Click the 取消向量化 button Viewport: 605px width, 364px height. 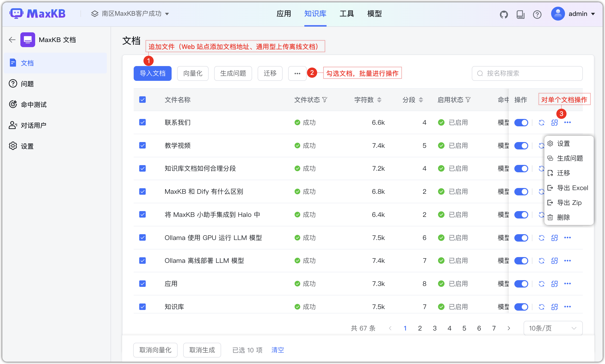coord(155,350)
